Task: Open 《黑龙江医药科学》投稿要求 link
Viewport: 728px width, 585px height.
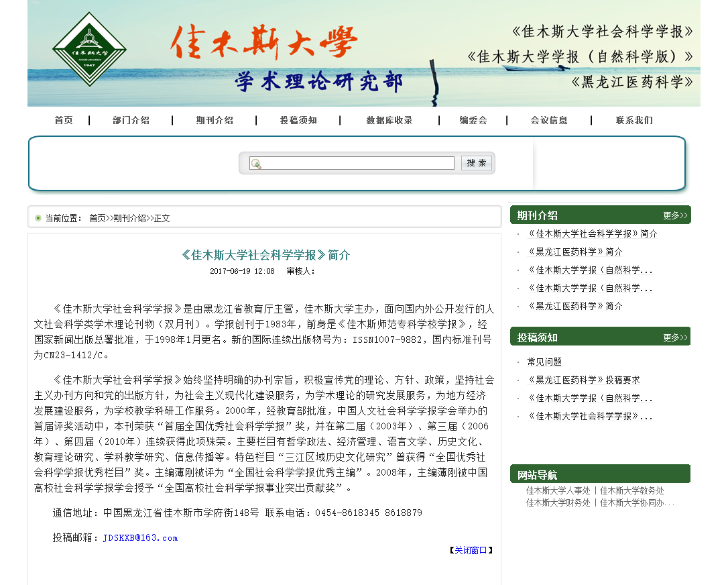Action: pos(584,380)
